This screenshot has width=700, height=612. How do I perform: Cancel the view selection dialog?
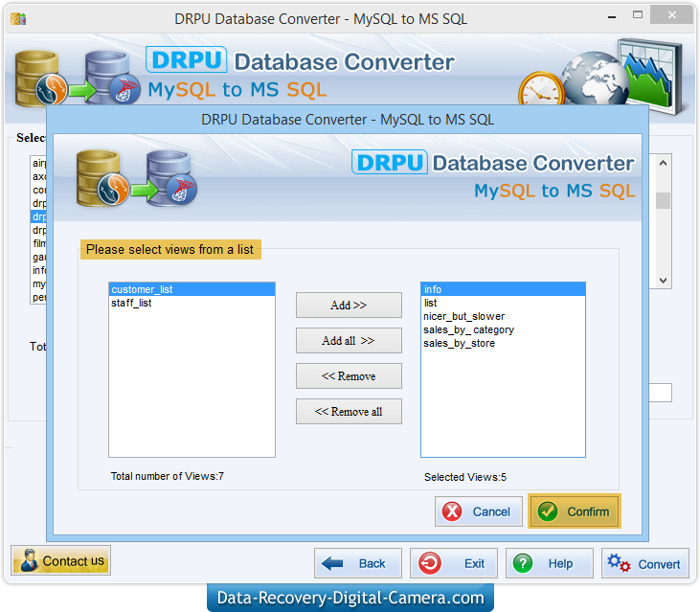click(479, 511)
